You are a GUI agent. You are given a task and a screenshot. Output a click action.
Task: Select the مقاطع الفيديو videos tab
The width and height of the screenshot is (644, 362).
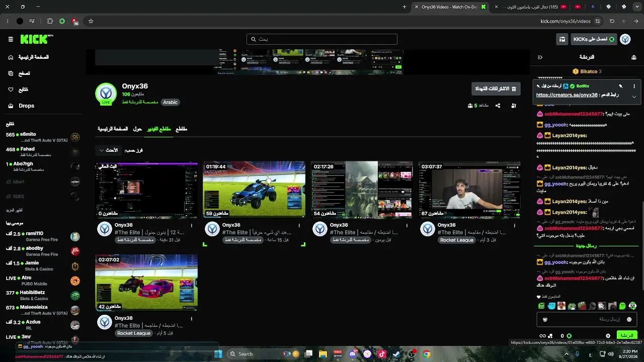(x=159, y=129)
